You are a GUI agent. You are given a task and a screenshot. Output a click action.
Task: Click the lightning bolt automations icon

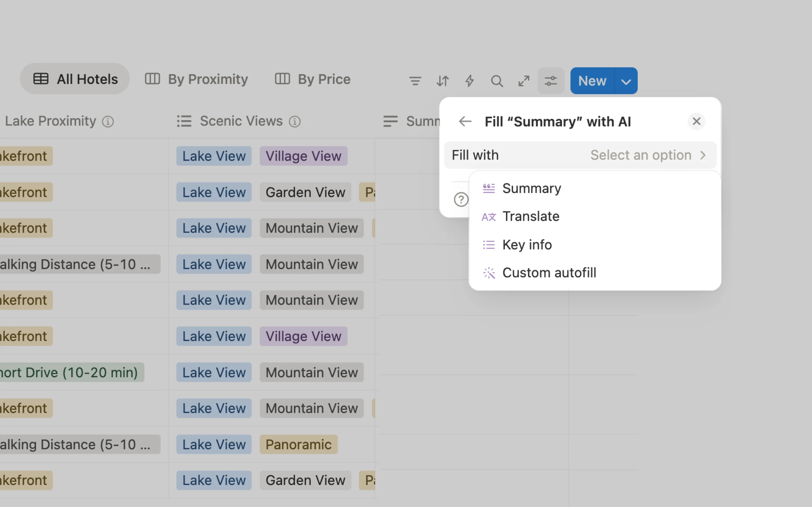pos(469,81)
